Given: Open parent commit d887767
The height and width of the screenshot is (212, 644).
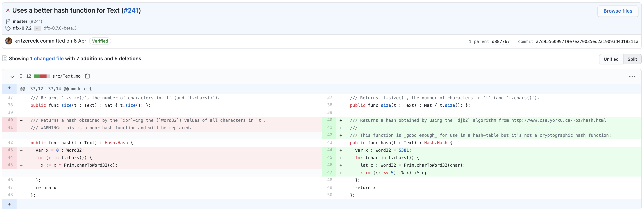Looking at the screenshot, I should click(x=500, y=41).
